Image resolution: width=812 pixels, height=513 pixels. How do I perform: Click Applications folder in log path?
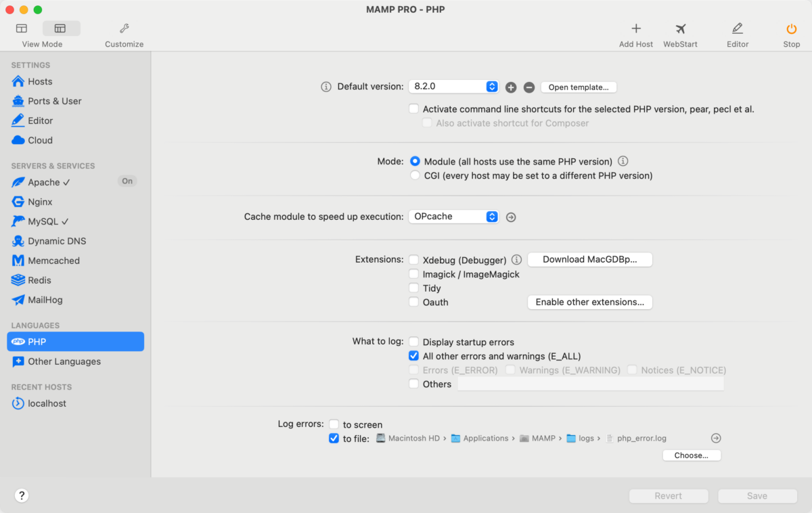click(x=480, y=439)
